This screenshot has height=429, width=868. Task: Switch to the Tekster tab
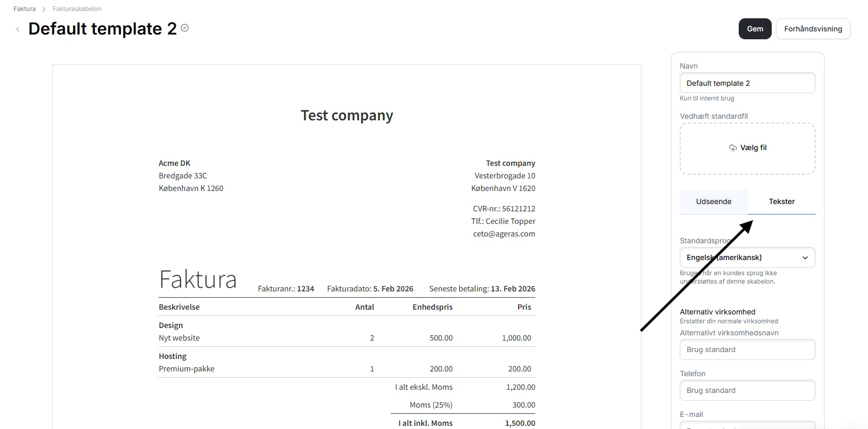coord(782,201)
